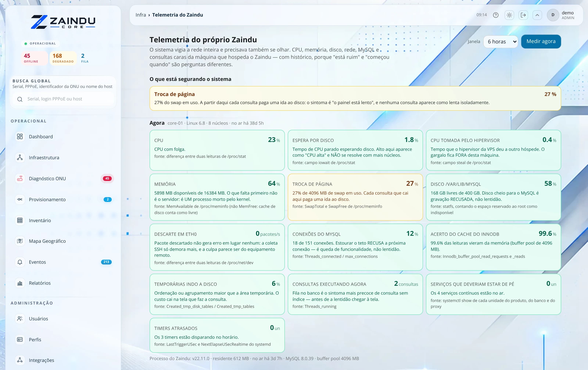This screenshot has width=588, height=370.
Task: Collapse header with the chevron-up button
Action: 537,15
